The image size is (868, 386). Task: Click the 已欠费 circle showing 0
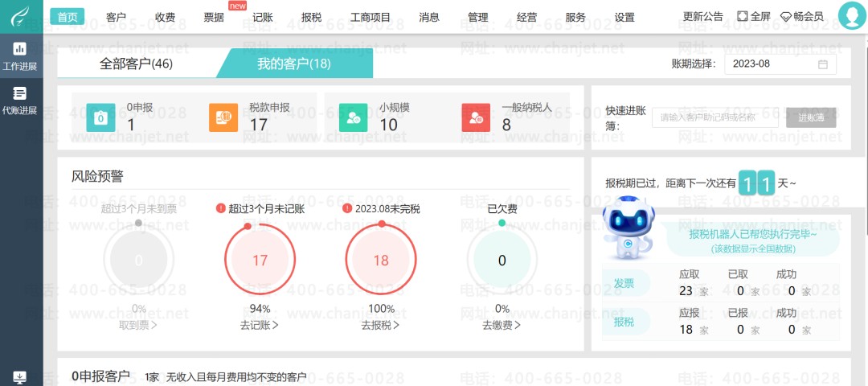[x=502, y=260]
